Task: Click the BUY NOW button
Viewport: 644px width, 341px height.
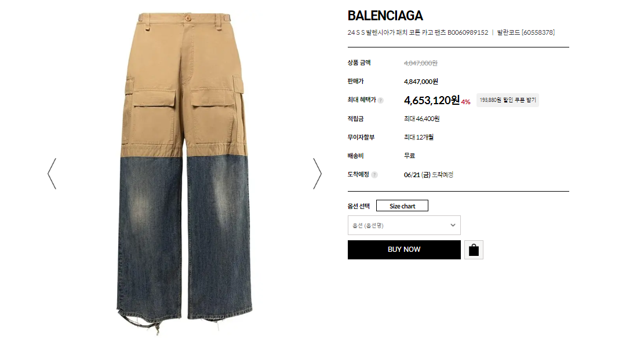Action: (x=404, y=250)
